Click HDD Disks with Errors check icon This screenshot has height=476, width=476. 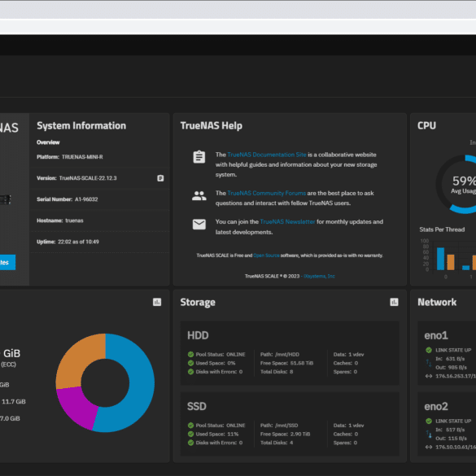pos(190,372)
